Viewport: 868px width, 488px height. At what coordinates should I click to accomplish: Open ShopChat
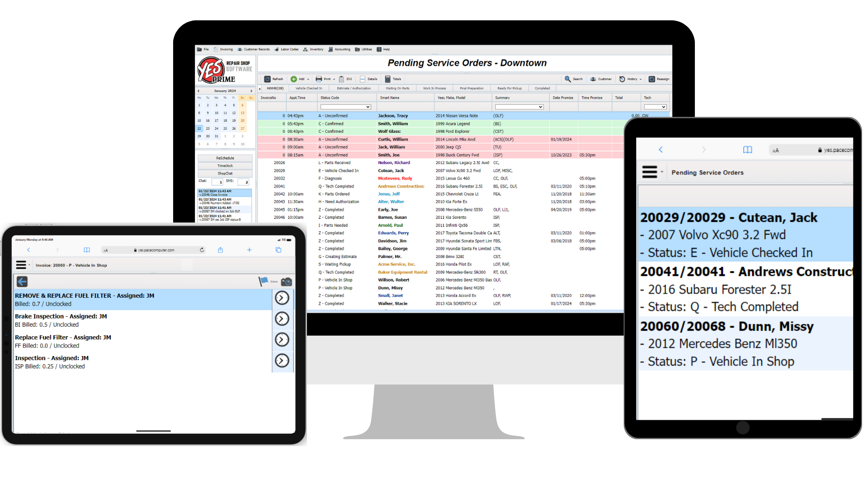225,173
